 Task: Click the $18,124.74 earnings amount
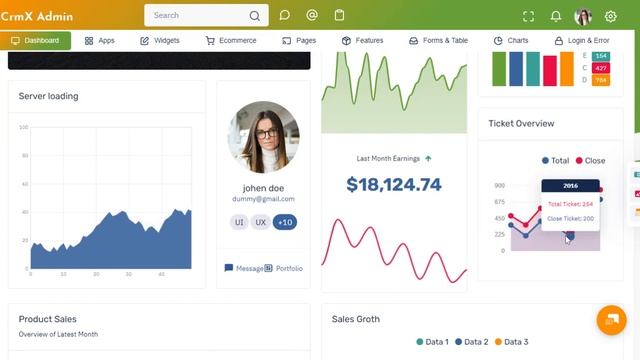(394, 184)
